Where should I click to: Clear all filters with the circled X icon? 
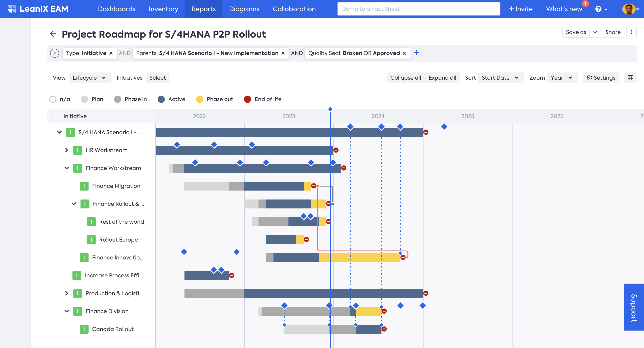pyautogui.click(x=55, y=53)
